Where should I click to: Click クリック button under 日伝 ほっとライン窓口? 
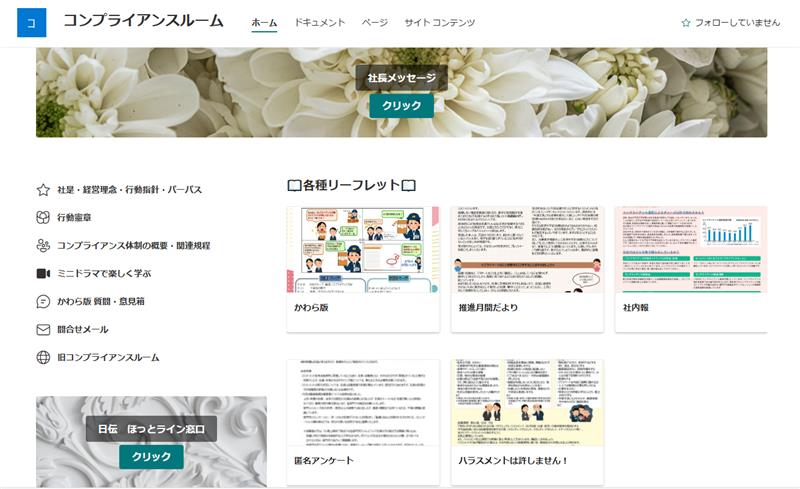151,456
